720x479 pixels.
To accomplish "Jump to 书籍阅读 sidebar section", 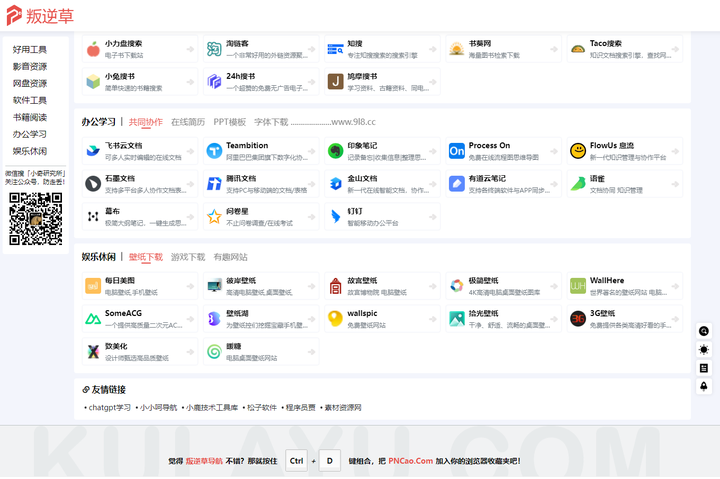I will [x=30, y=117].
